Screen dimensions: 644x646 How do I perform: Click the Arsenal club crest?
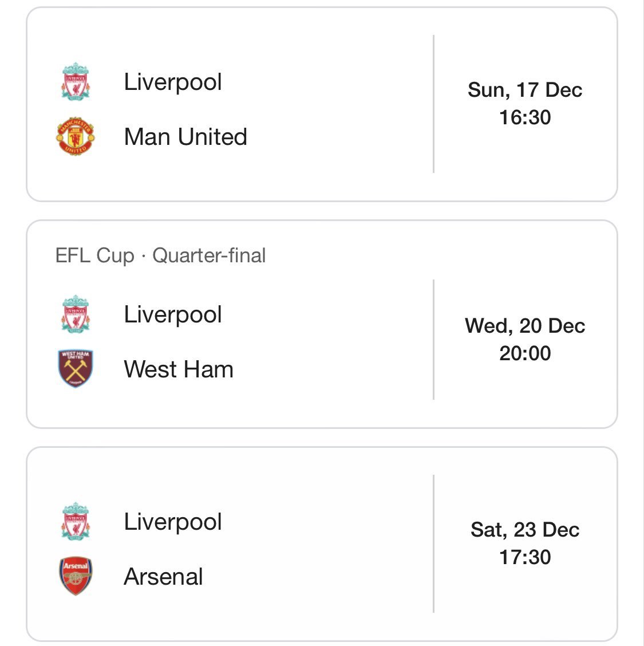tap(76, 576)
